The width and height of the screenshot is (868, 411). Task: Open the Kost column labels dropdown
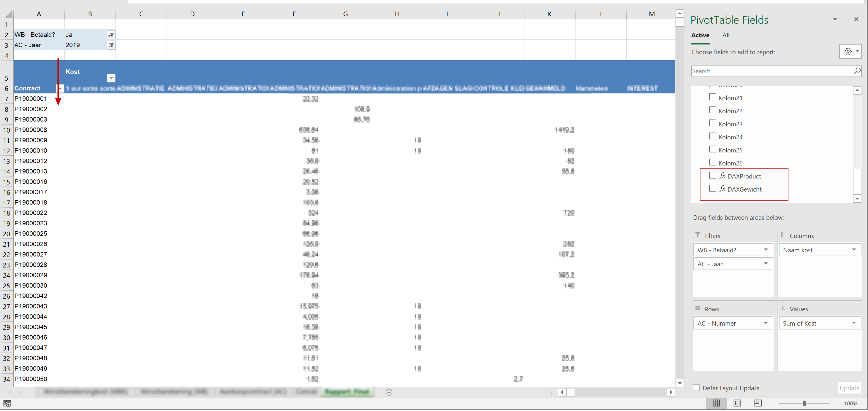111,78
